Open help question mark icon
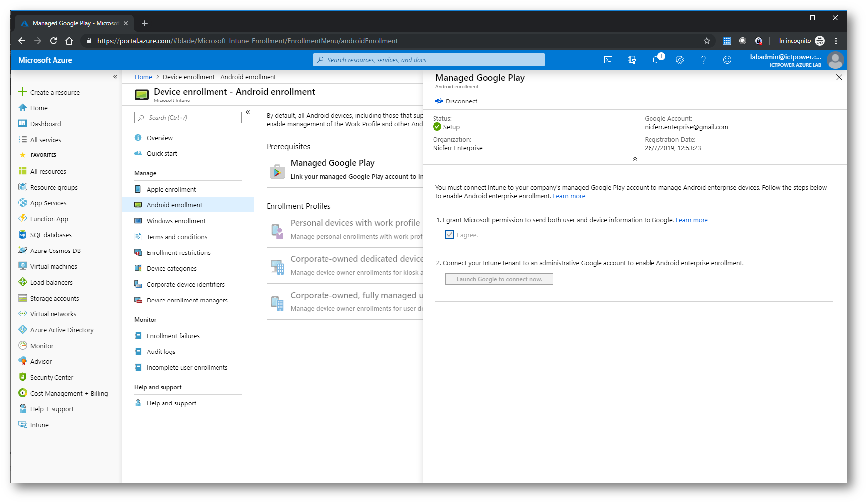868x504 pixels. point(704,60)
